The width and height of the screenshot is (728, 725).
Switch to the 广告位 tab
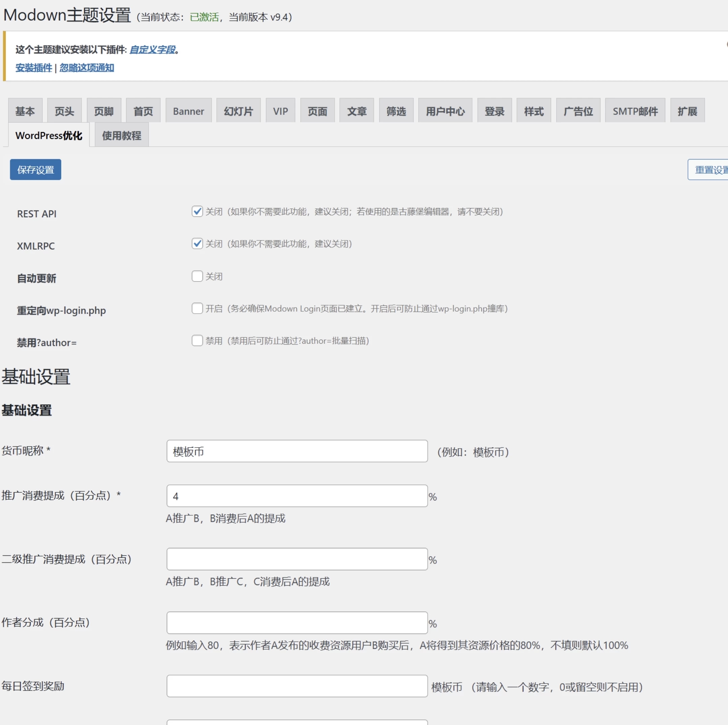click(x=578, y=111)
